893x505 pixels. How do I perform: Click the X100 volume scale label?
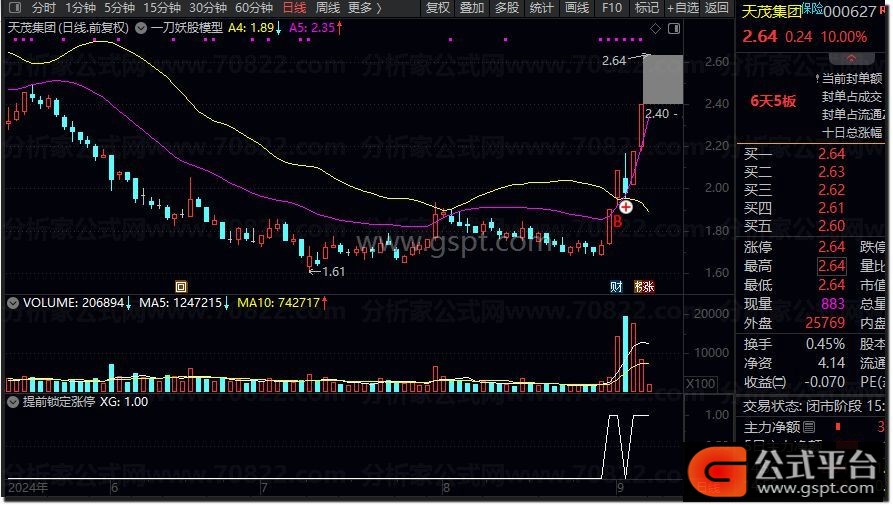(x=701, y=384)
